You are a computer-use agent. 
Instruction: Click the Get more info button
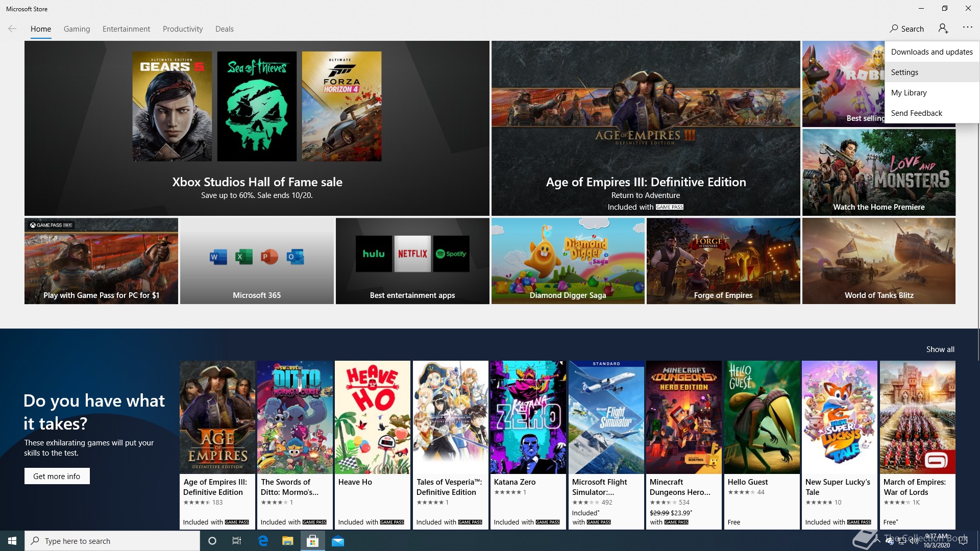click(57, 476)
